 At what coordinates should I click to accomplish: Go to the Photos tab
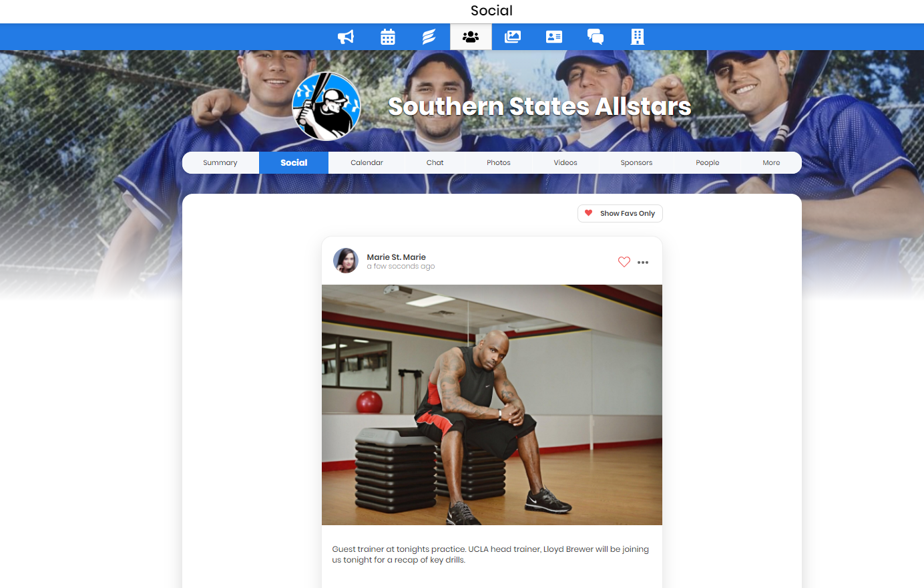[x=499, y=162]
